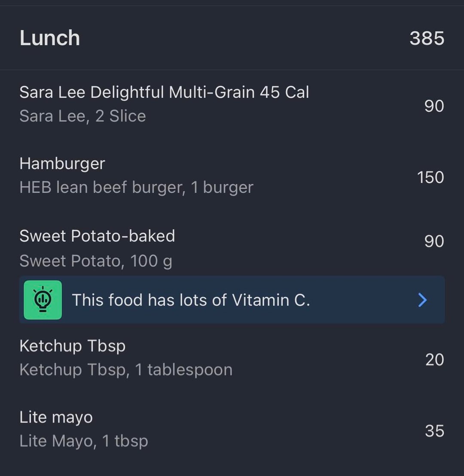Tap the 'Sweet Potato, 100 g' serving size
The width and height of the screenshot is (464, 476).
96,261
